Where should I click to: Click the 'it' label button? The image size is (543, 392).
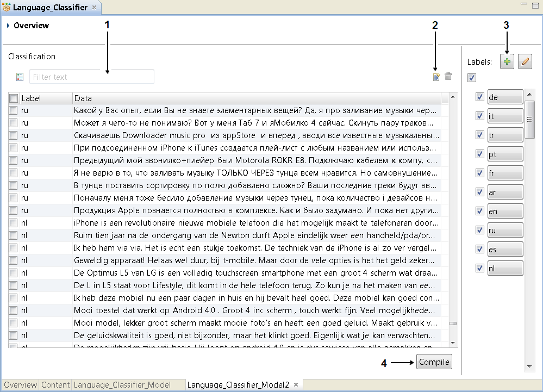[x=505, y=116]
